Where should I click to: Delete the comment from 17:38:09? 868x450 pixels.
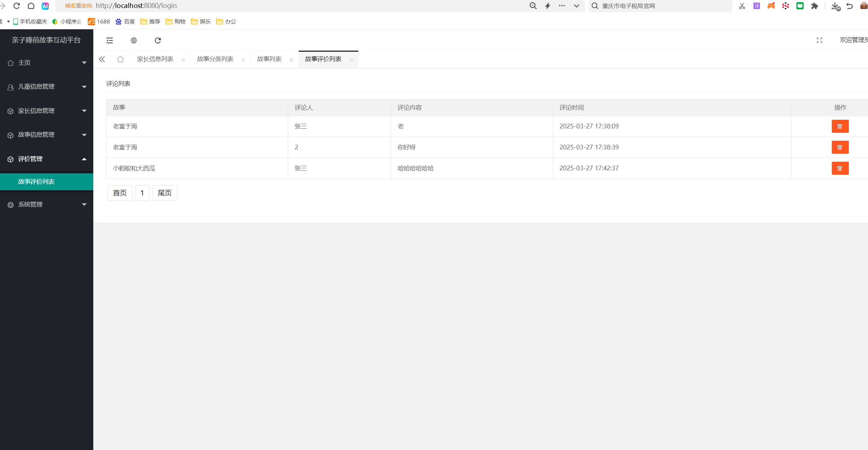[840, 126]
